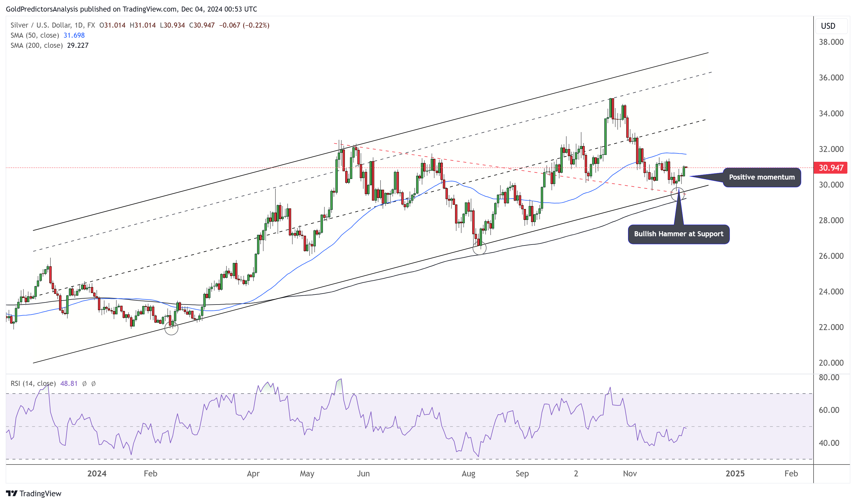Click second ø symbol beside RSI value
The width and height of the screenshot is (856, 504).
click(93, 383)
